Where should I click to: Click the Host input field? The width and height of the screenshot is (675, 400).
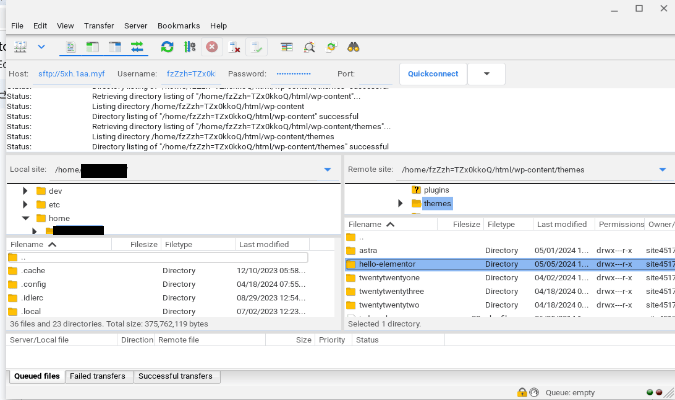[71, 74]
